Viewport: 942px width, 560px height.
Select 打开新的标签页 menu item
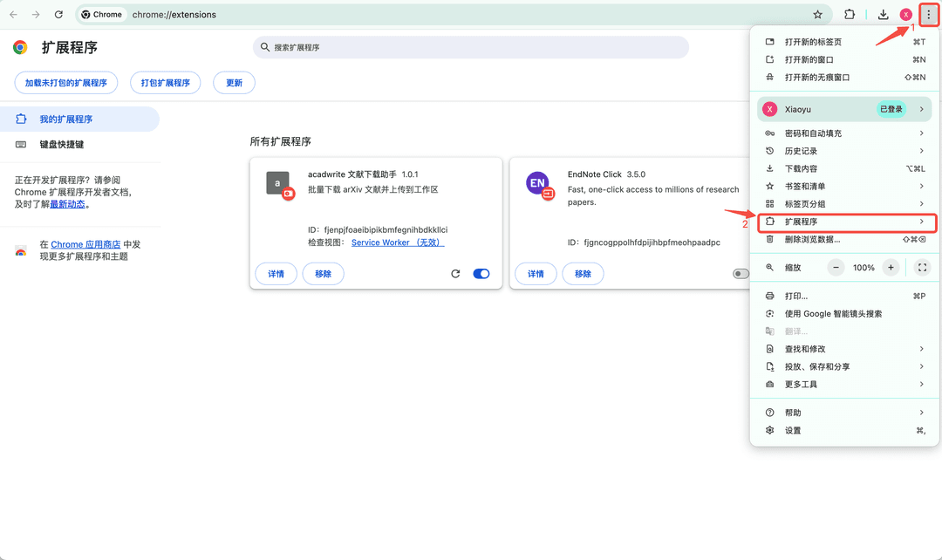[x=844, y=42]
